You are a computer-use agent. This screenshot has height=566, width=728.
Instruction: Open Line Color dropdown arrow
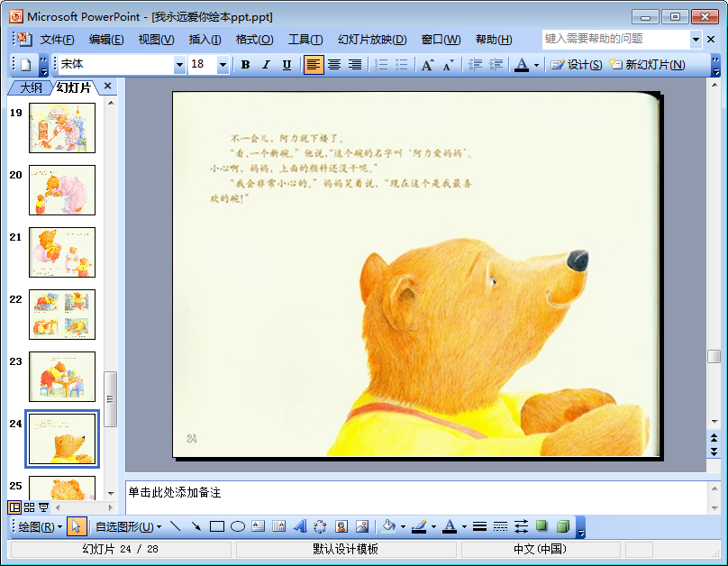click(433, 526)
